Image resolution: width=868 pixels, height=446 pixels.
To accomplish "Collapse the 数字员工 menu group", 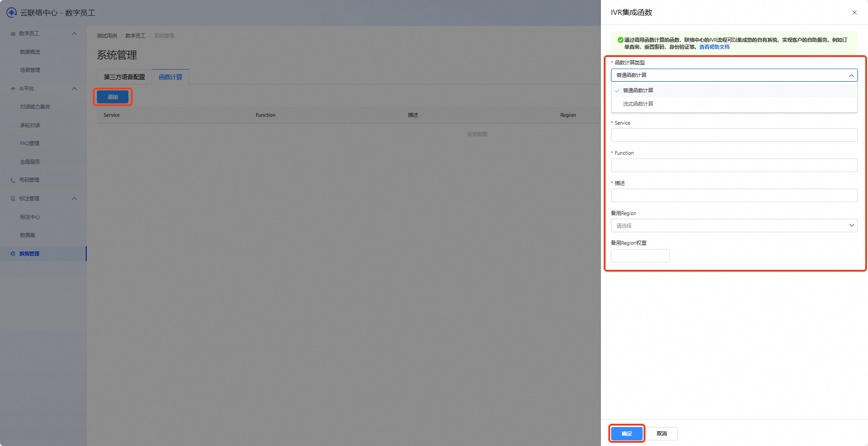I will click(x=74, y=33).
